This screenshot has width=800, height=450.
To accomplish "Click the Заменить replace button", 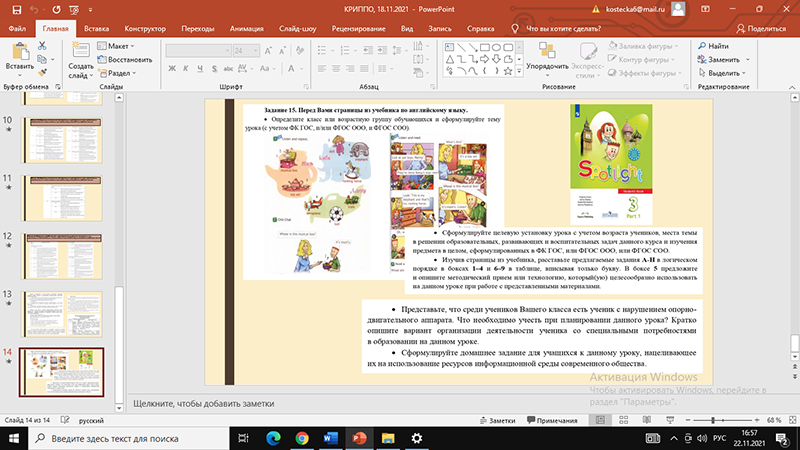I will click(x=723, y=60).
